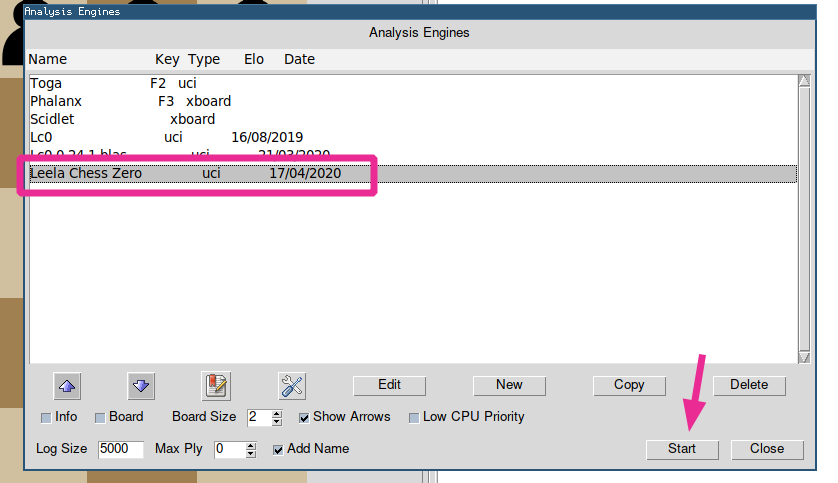Toggle the Add Name checkbox
The width and height of the screenshot is (838, 483).
[x=278, y=449]
